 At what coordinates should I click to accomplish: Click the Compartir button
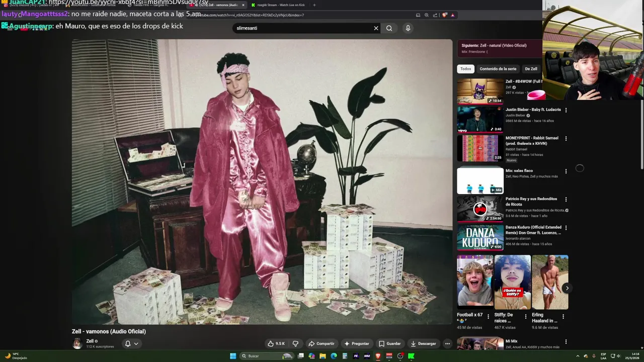[321, 343]
